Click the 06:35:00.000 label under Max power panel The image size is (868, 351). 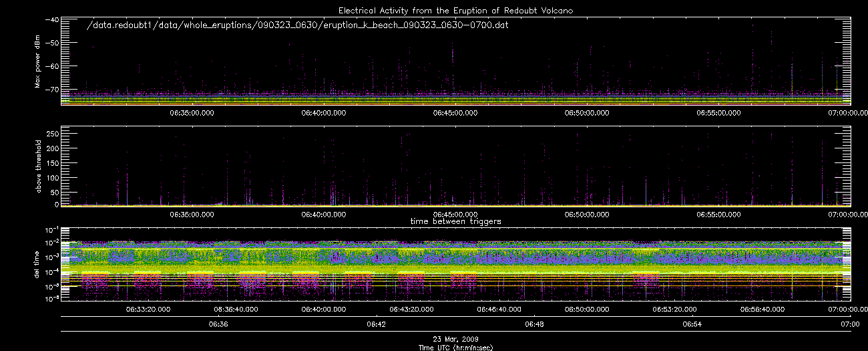pos(192,113)
